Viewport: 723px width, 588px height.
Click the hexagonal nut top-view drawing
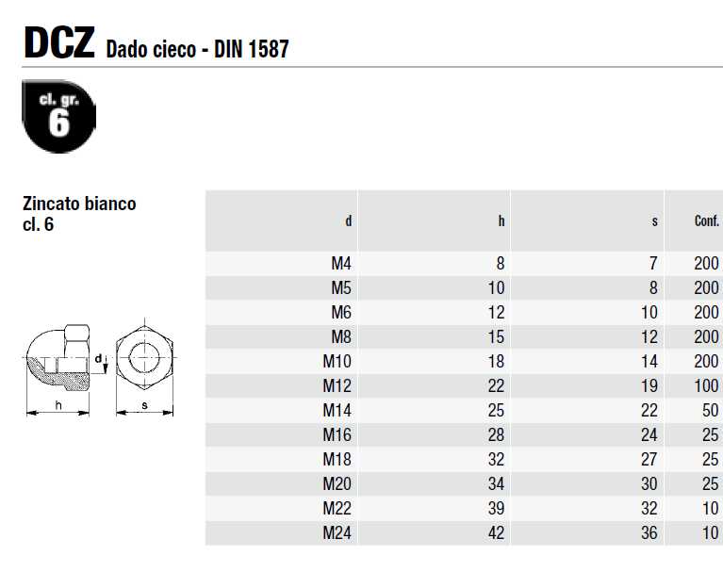pos(144,357)
